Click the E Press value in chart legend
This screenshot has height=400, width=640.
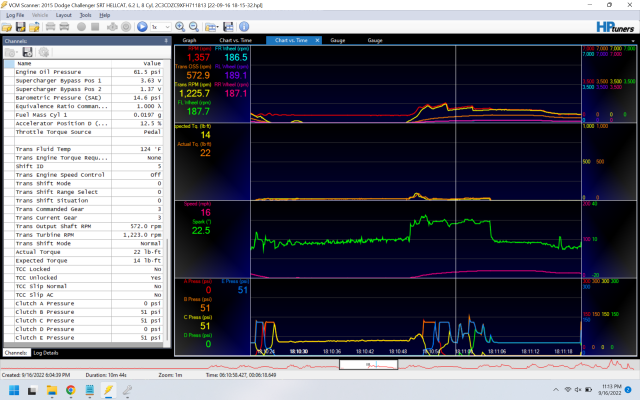(x=243, y=290)
